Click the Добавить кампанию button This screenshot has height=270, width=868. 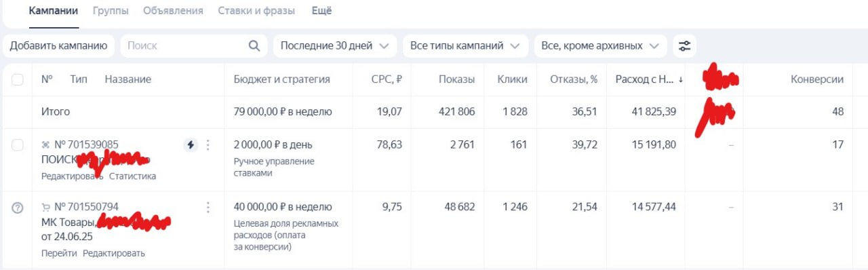(58, 46)
